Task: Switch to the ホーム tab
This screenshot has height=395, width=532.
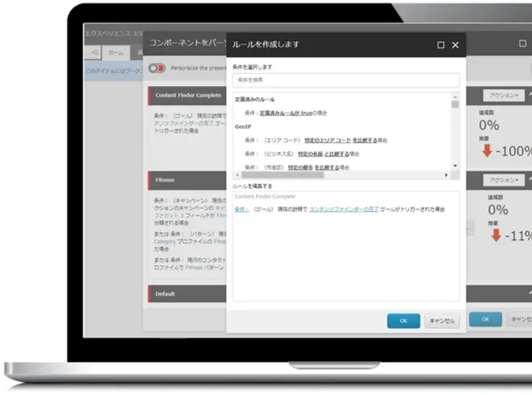Action: 116,52
